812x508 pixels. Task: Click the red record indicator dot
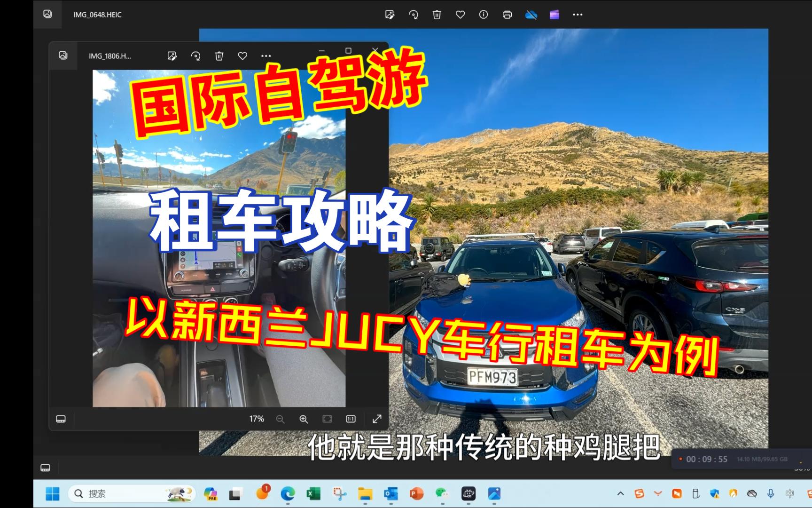(x=681, y=459)
